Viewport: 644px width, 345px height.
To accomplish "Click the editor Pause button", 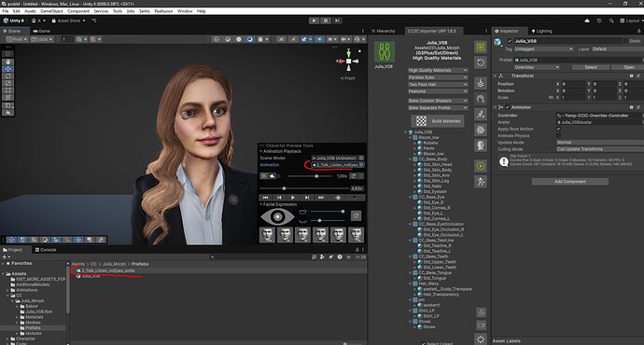I will (x=326, y=21).
